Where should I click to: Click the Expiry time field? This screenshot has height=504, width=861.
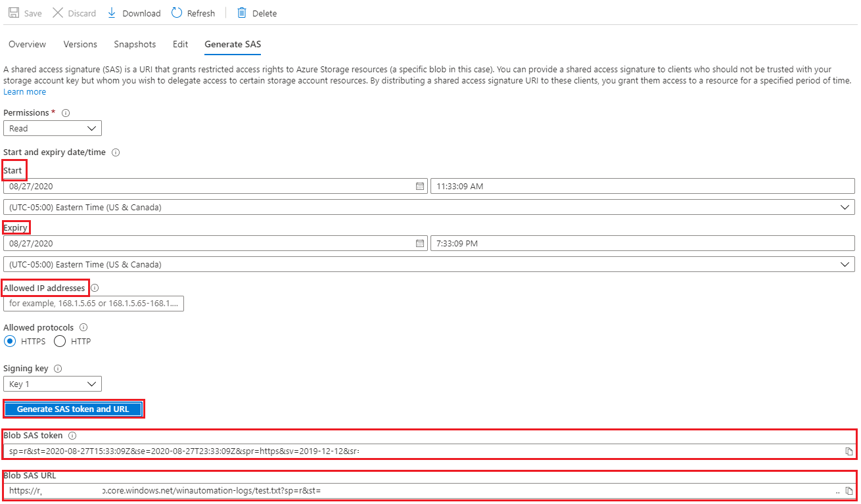[641, 244]
